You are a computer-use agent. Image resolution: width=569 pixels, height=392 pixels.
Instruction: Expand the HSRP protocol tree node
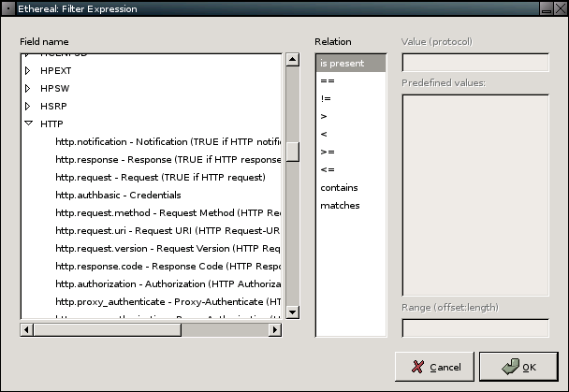(28, 107)
